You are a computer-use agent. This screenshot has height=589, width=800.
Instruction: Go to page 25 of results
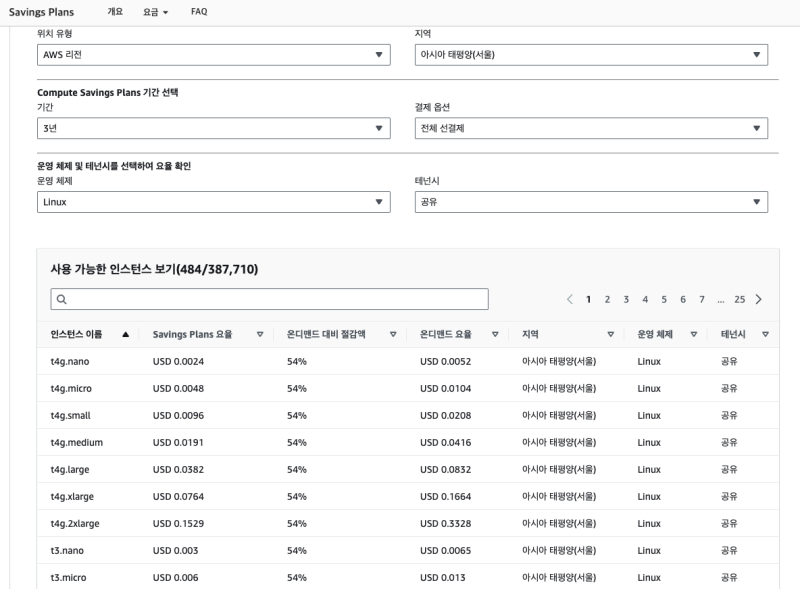click(x=739, y=299)
